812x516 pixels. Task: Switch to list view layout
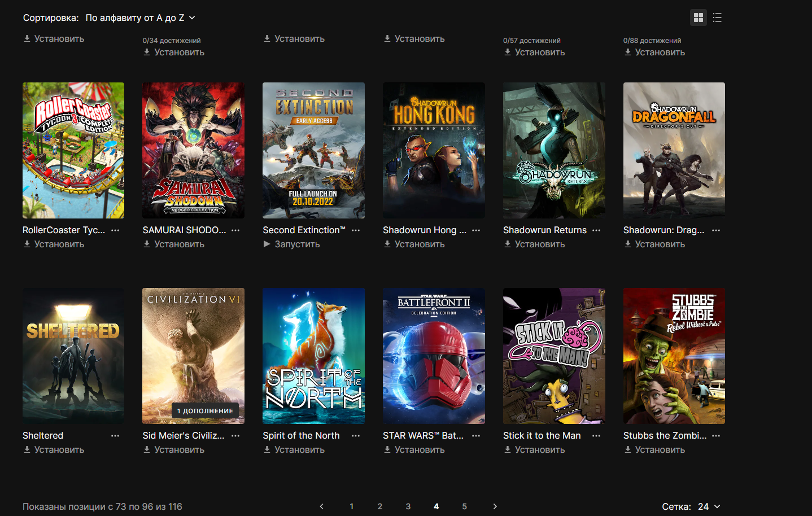point(717,18)
